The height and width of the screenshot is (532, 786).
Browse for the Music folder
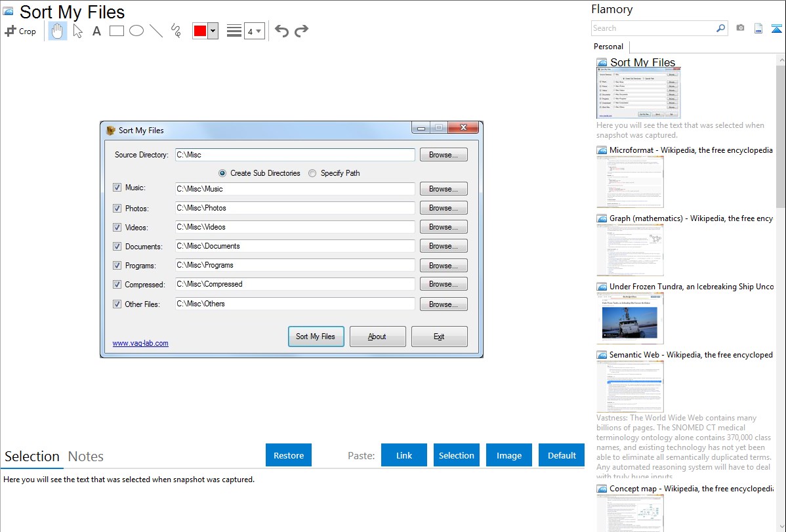click(444, 188)
